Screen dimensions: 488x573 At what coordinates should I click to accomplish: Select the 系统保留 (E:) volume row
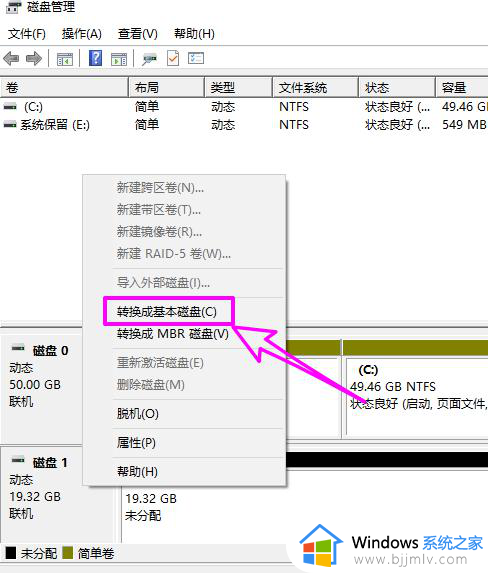coord(244,125)
